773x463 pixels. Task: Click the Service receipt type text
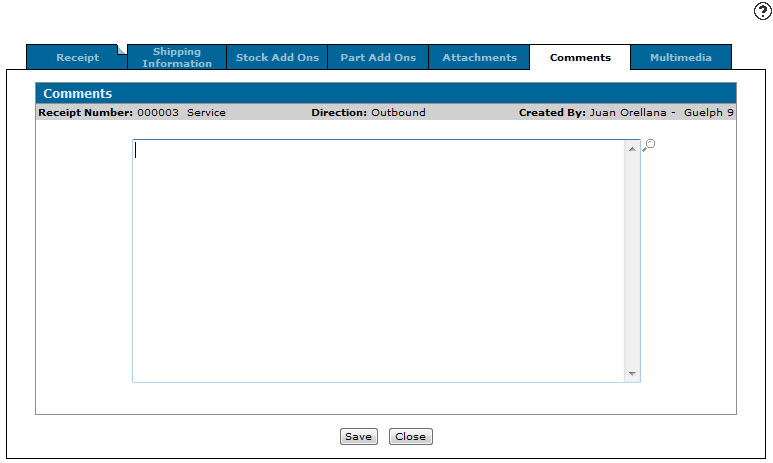206,112
